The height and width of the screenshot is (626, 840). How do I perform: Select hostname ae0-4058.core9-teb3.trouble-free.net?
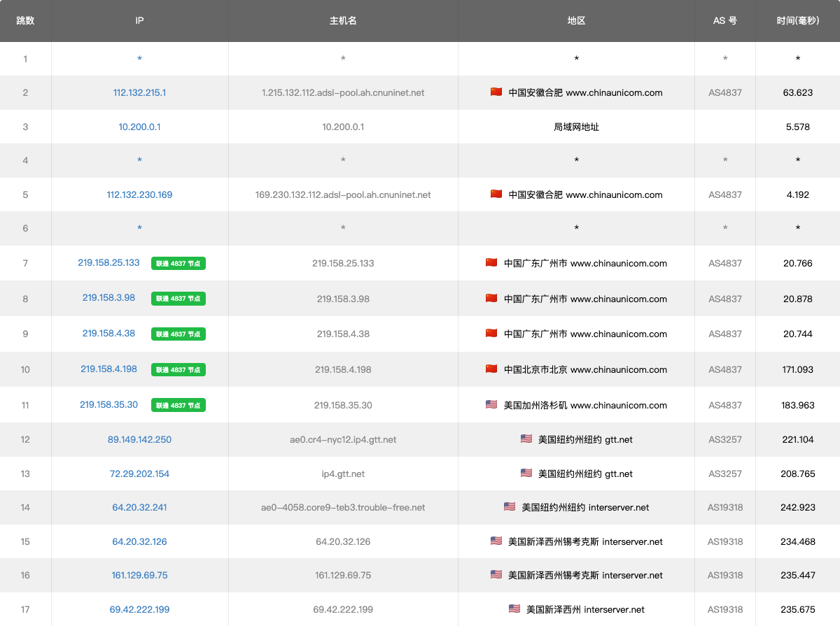343,507
